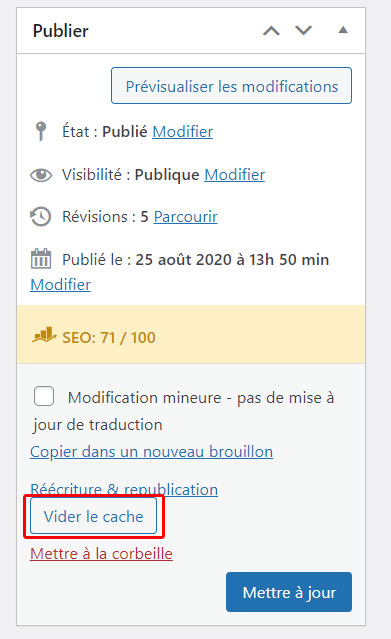Click the Vider le cache button

(93, 516)
